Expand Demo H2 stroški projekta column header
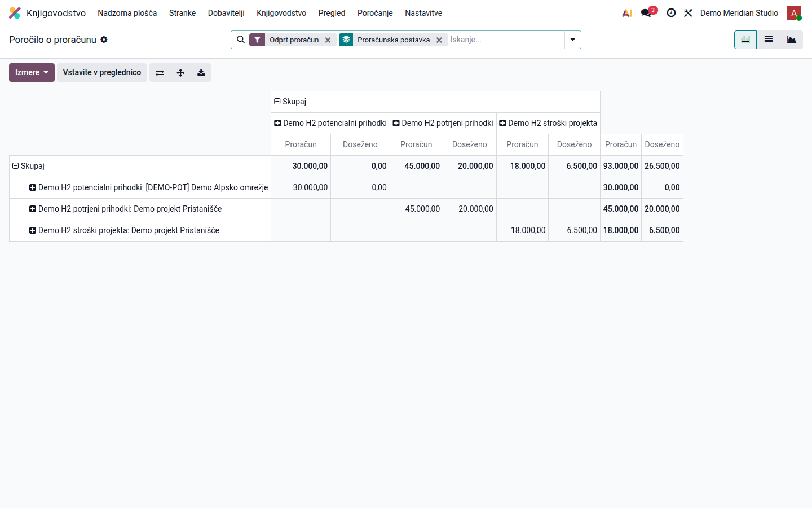The width and height of the screenshot is (812, 508). tap(548, 123)
